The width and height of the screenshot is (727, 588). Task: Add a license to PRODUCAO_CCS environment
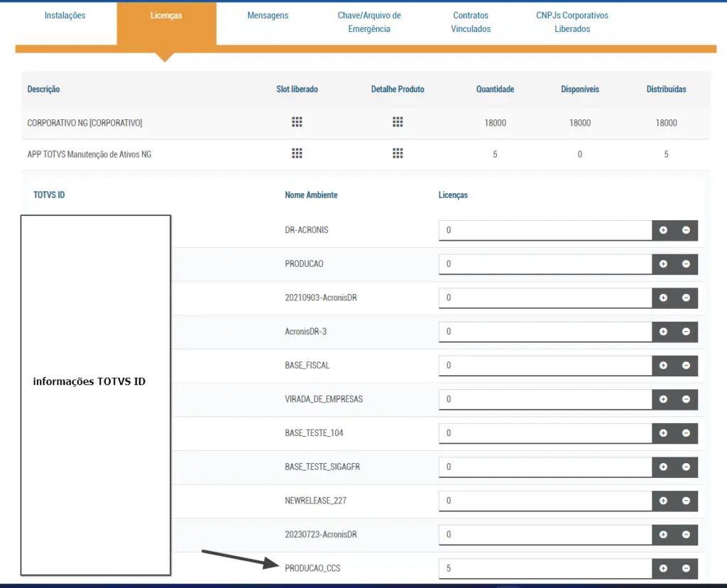(663, 568)
